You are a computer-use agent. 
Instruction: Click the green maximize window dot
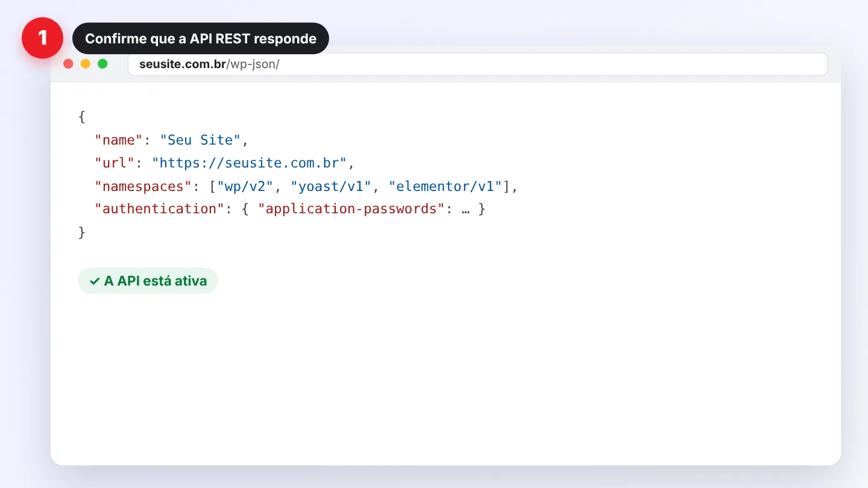click(102, 64)
